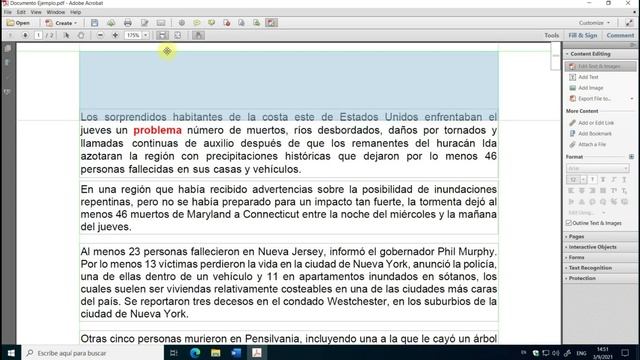The height and width of the screenshot is (360, 640).
Task: Click the Print printer icon
Action: pos(128,23)
